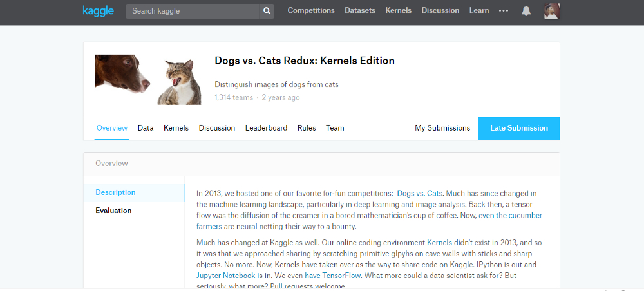644x291 pixels.
Task: Follow the Jupyter Notebook link
Action: 225,276
